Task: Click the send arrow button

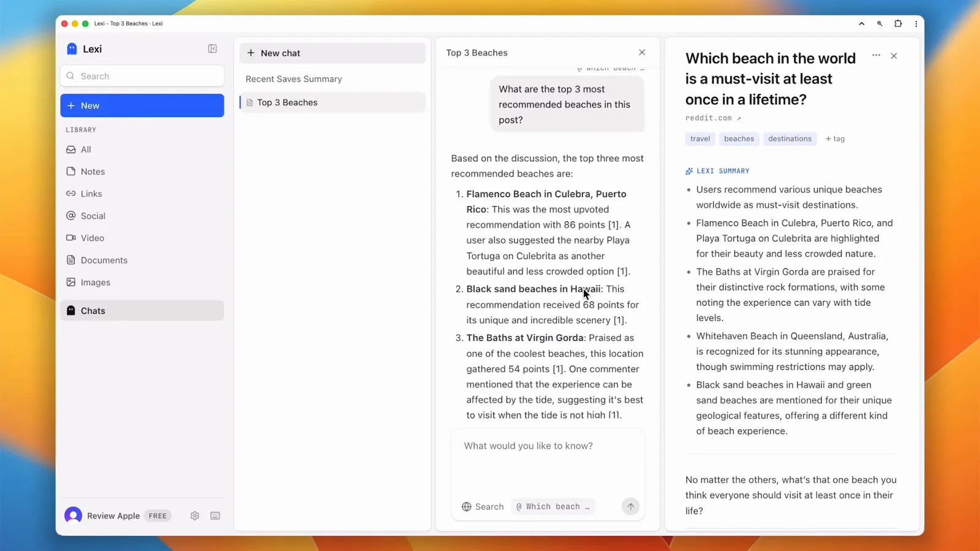Action: click(x=630, y=506)
